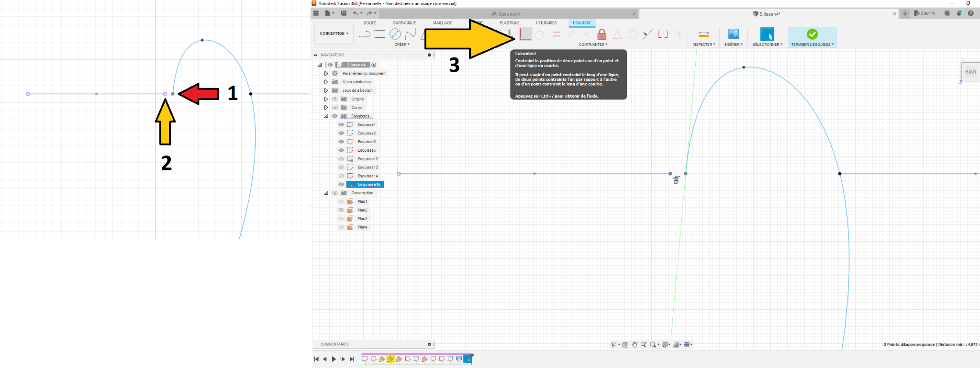Apply the Fix/Unfix lock constraint

coord(602,34)
